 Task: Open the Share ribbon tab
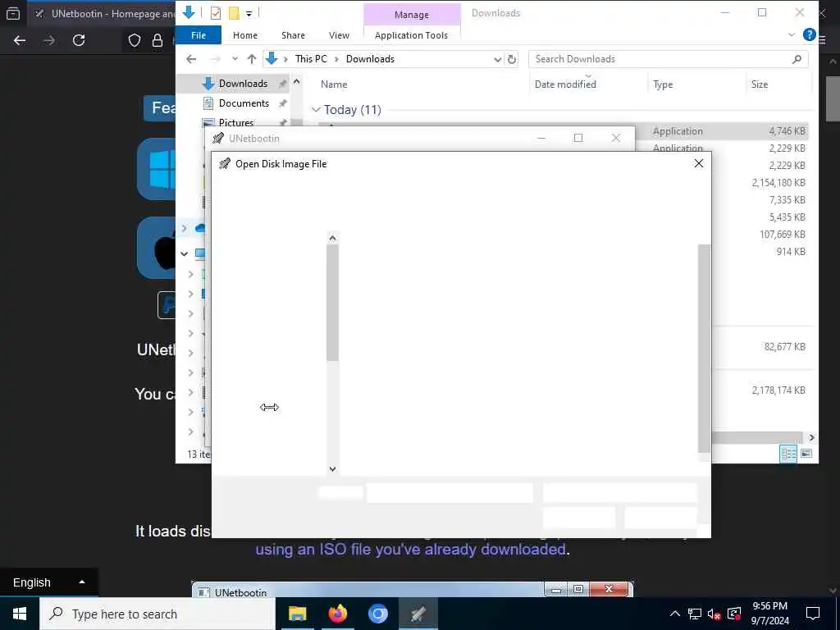(293, 35)
